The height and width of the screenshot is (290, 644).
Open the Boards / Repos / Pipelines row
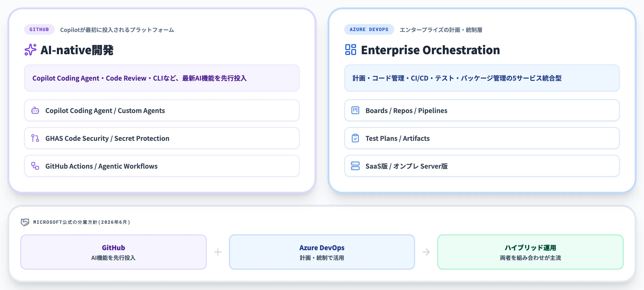482,110
